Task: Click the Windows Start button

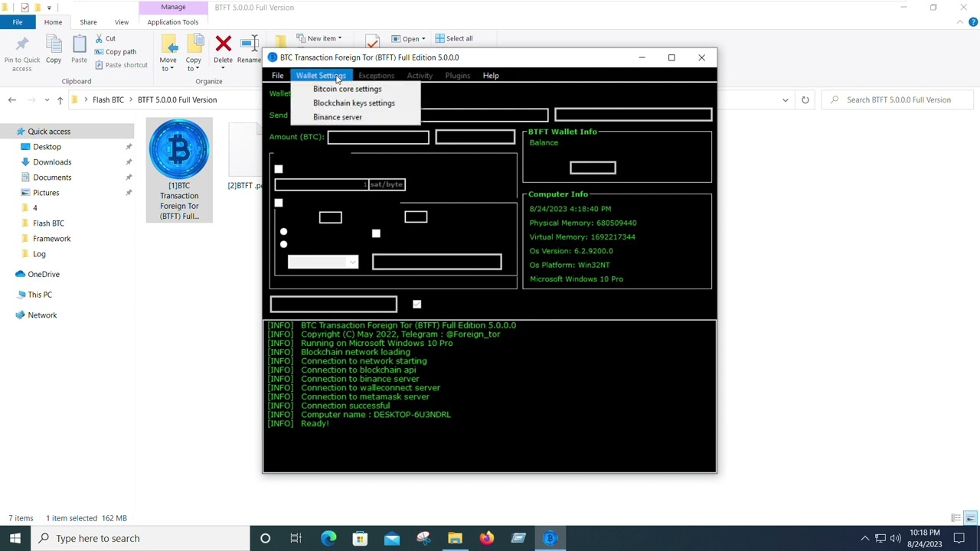Action: [15, 538]
